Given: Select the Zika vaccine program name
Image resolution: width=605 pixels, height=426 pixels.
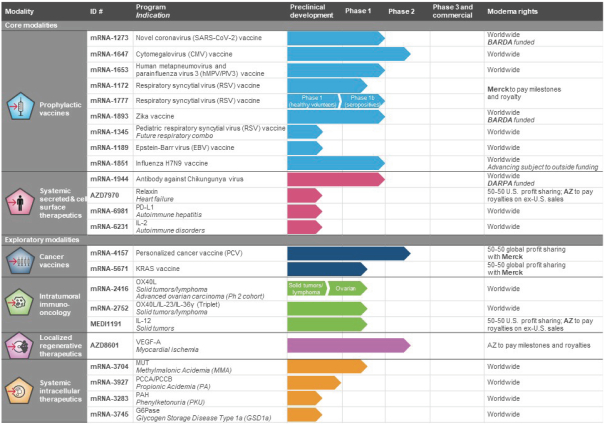Looking at the screenshot, I should pyautogui.click(x=168, y=115).
